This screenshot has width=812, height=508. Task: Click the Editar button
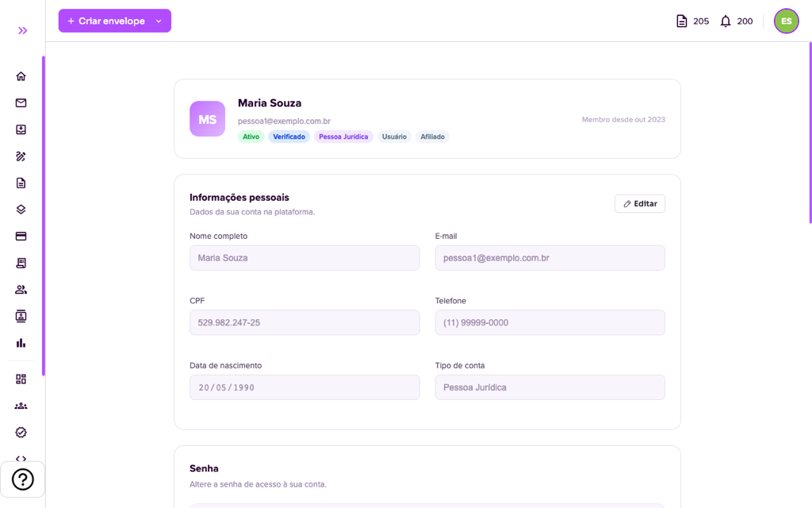coord(640,204)
